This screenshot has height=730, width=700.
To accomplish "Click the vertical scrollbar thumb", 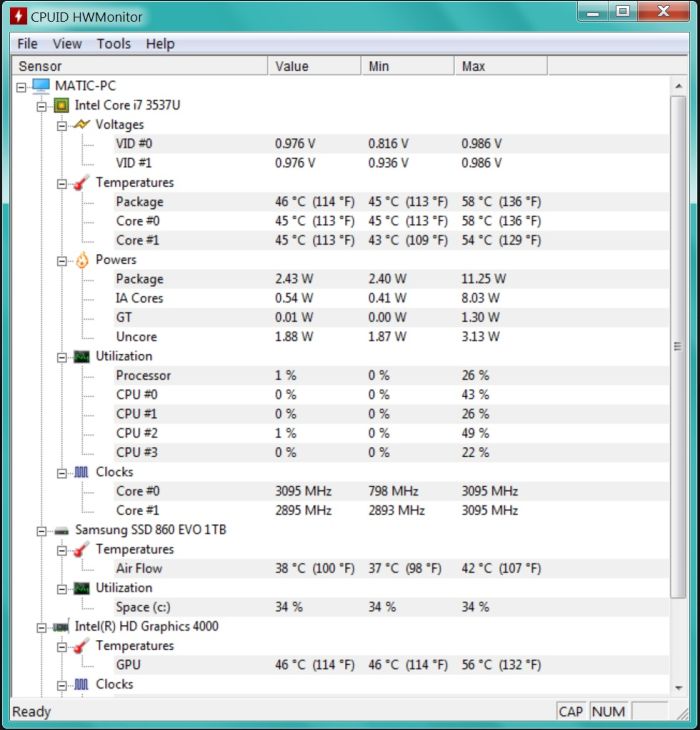I will point(678,347).
